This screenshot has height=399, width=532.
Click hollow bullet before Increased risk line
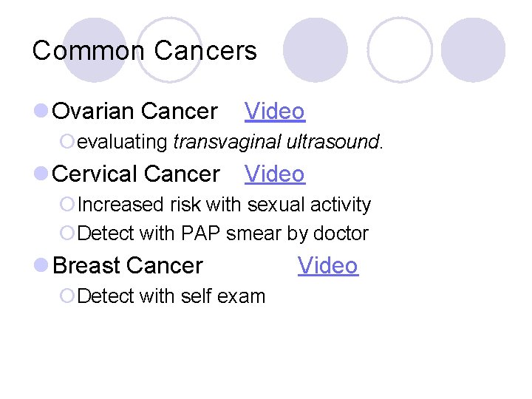(67, 205)
